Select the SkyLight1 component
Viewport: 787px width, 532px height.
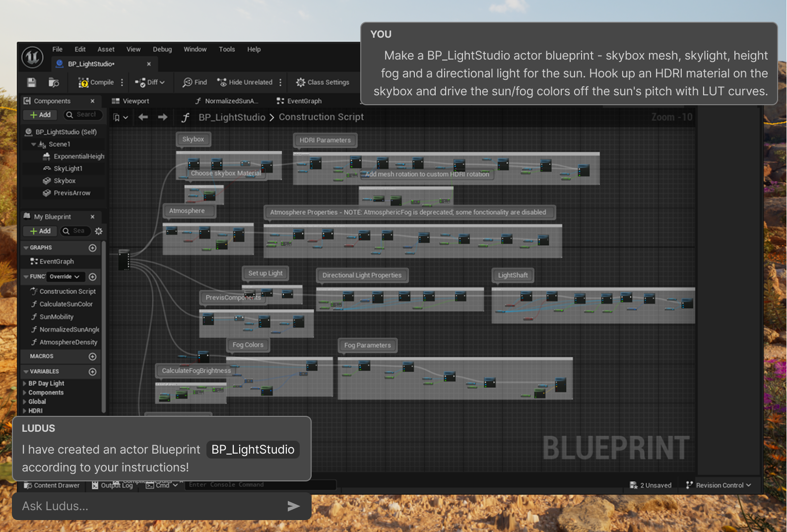point(63,169)
